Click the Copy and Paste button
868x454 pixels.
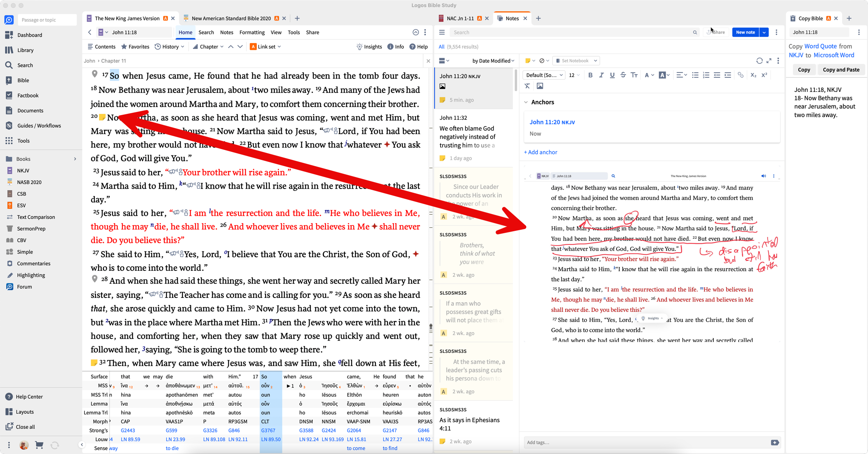841,70
